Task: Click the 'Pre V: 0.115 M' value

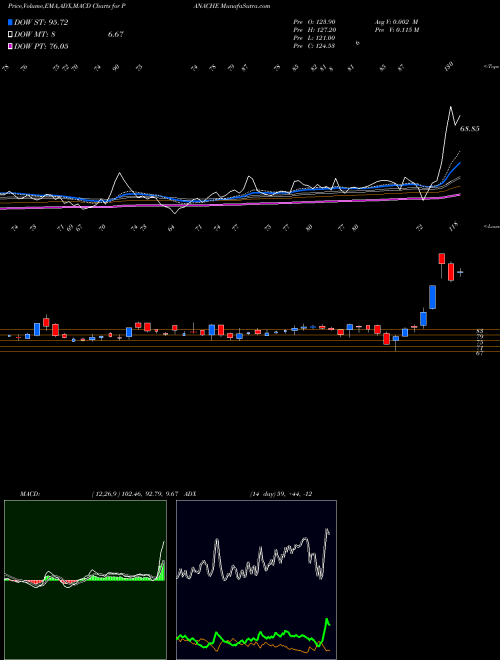Action: (397, 30)
